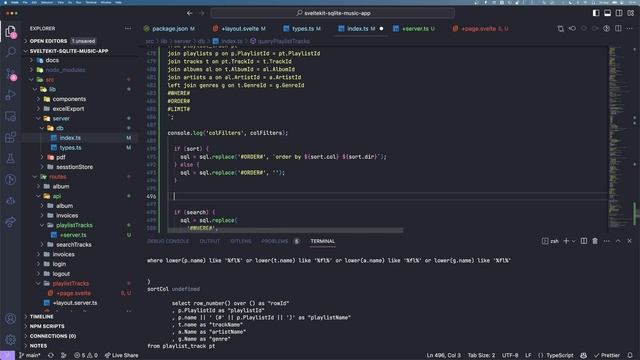
Task: Collapse the src folder
Action: point(31,80)
